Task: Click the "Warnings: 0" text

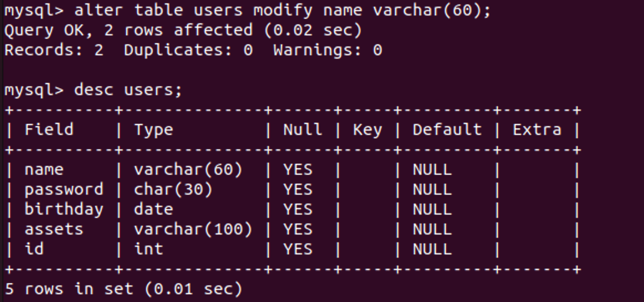Action: coord(328,50)
